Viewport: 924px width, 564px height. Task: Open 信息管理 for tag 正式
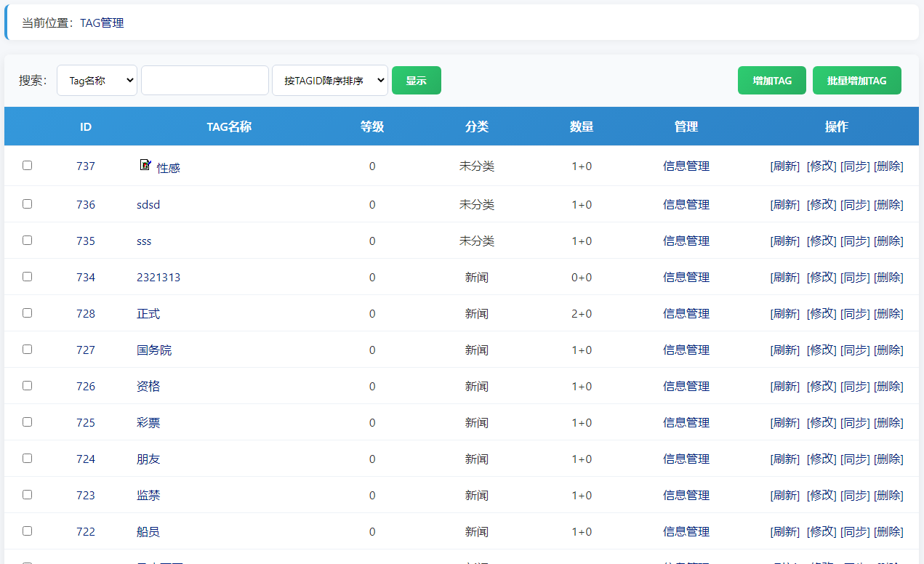(686, 313)
